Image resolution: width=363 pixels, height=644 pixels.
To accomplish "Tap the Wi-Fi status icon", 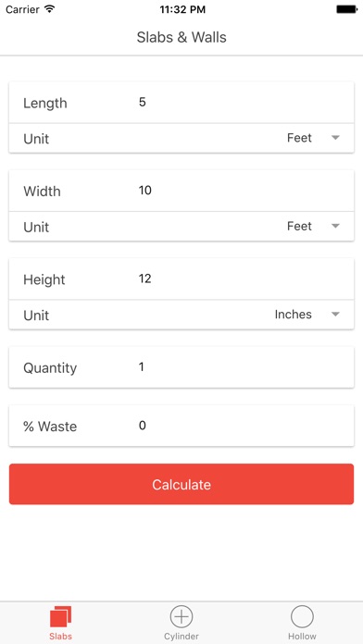I will coord(50,8).
